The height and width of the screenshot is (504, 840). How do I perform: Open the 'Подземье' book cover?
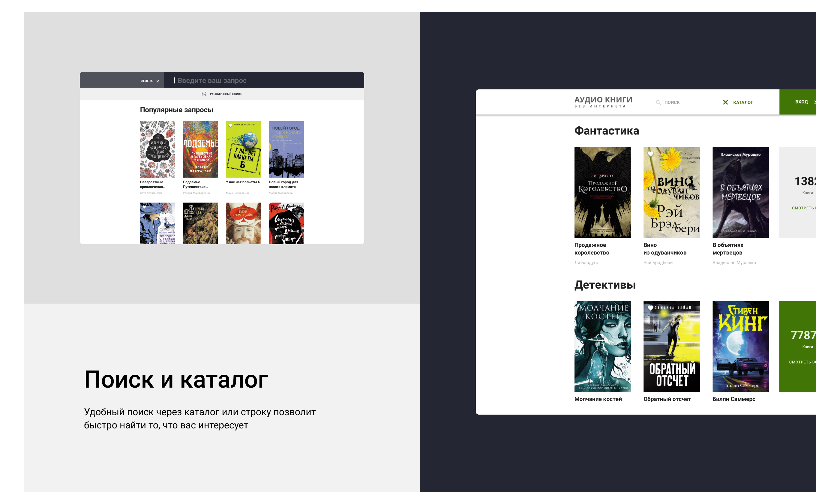[200, 149]
